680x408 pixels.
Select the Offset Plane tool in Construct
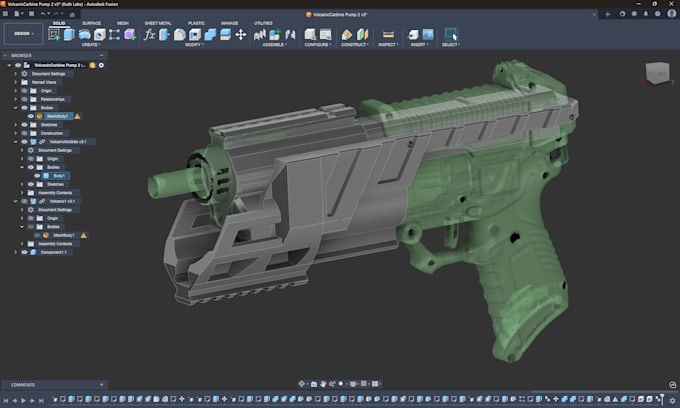[x=347, y=34]
